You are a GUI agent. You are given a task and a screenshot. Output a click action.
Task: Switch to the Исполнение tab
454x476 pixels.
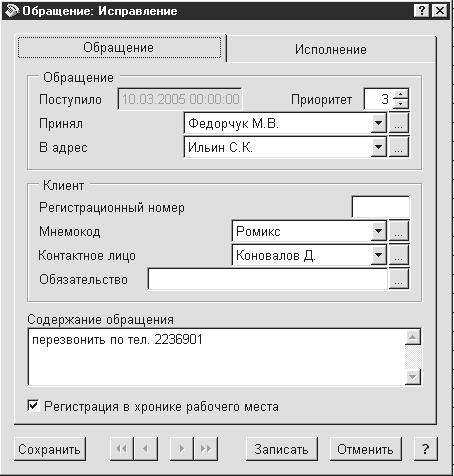[331, 49]
